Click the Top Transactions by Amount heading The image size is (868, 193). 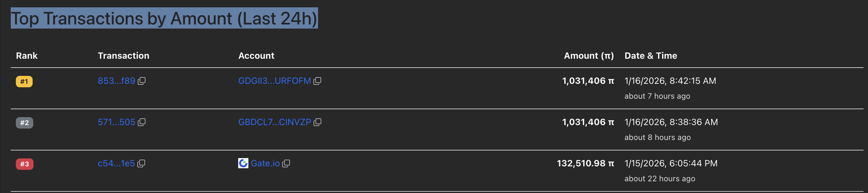(x=164, y=18)
